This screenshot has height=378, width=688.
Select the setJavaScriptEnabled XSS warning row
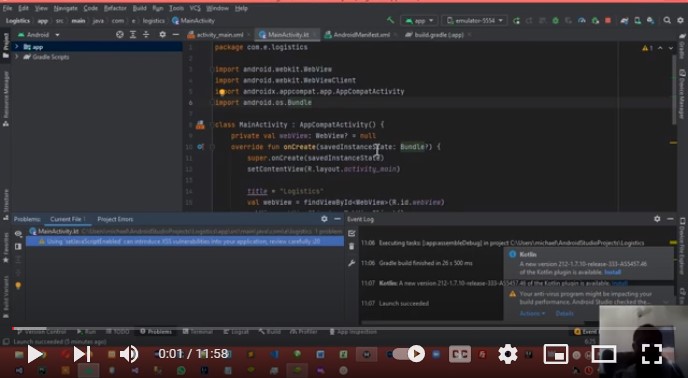(x=185, y=241)
